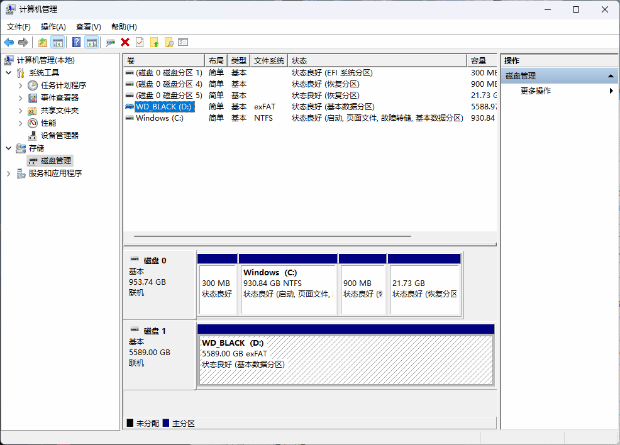
Task: Click the folder with magnifier icon
Action: coord(169,42)
